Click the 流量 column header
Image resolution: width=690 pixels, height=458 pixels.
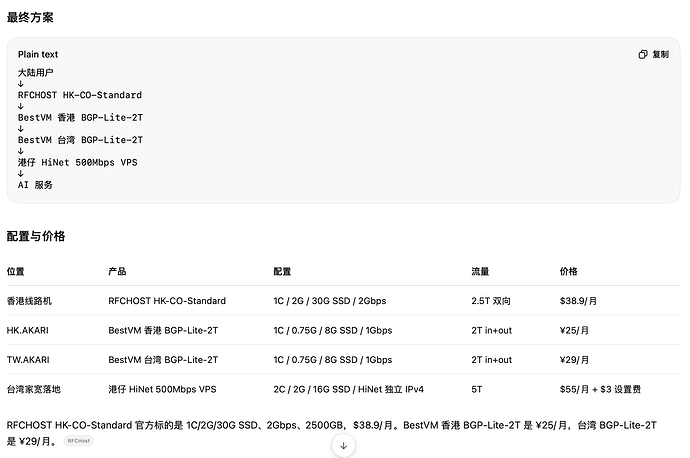pos(480,271)
